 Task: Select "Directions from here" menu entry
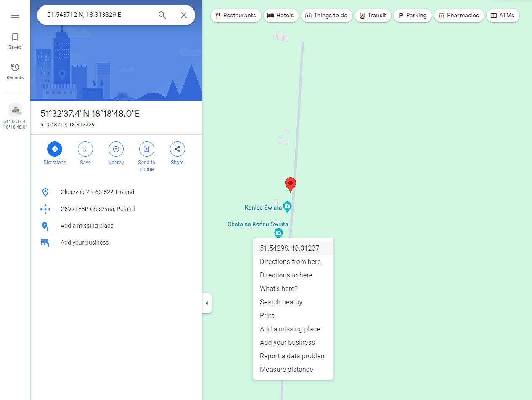point(290,261)
